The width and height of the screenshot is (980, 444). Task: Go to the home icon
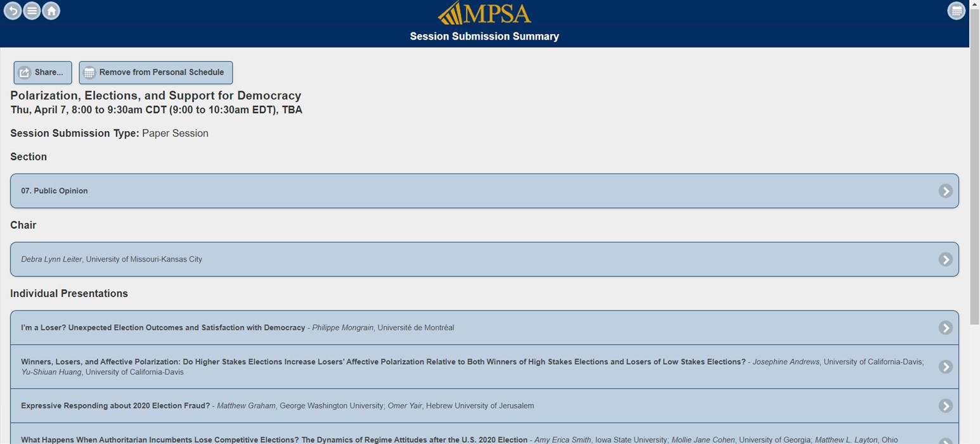click(x=51, y=11)
